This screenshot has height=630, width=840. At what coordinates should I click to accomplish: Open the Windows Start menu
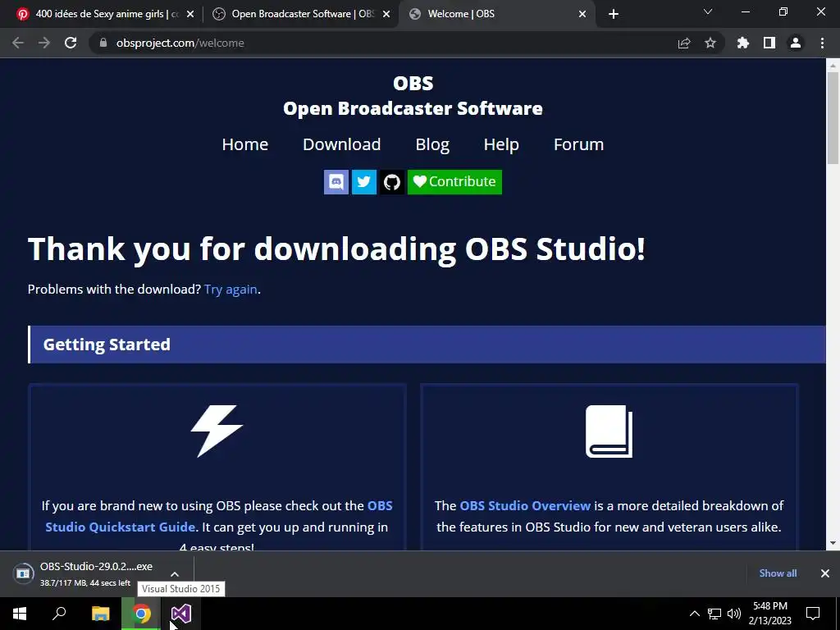[x=20, y=614]
